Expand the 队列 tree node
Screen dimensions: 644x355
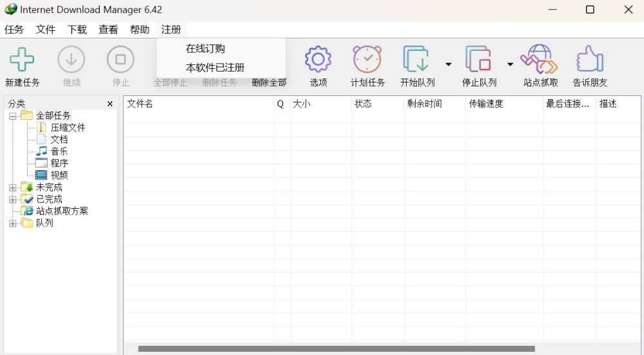[13, 224]
